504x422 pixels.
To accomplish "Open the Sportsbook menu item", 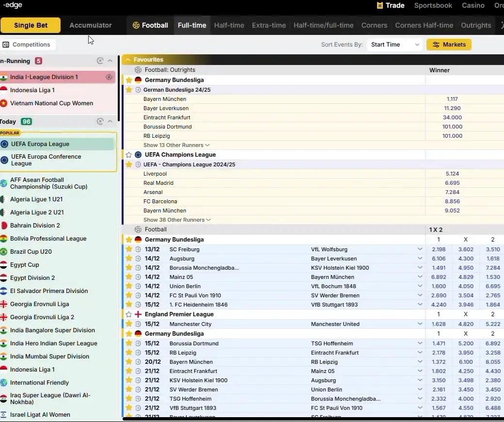I will pos(433,5).
